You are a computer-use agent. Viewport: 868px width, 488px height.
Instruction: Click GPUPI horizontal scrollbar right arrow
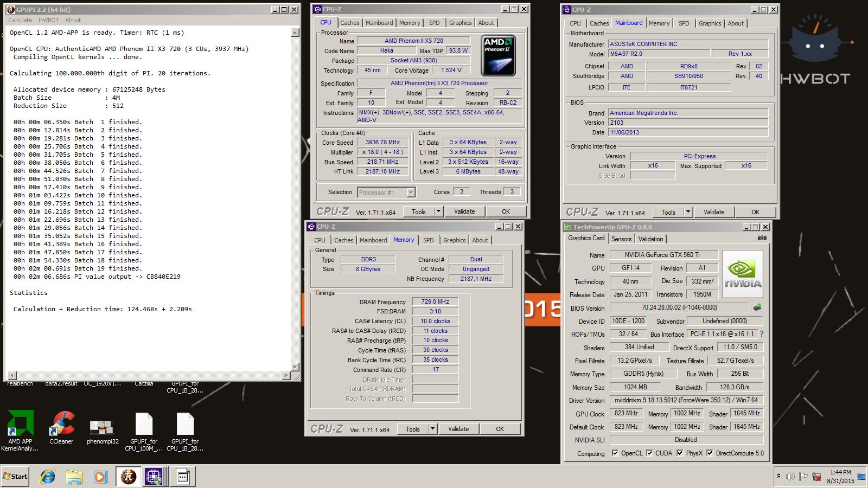(287, 375)
